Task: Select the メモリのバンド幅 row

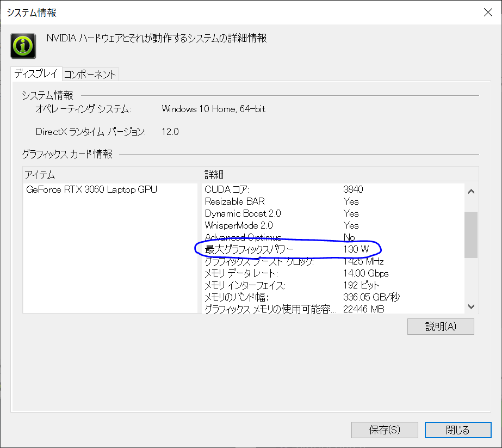Action: pyautogui.click(x=333, y=297)
